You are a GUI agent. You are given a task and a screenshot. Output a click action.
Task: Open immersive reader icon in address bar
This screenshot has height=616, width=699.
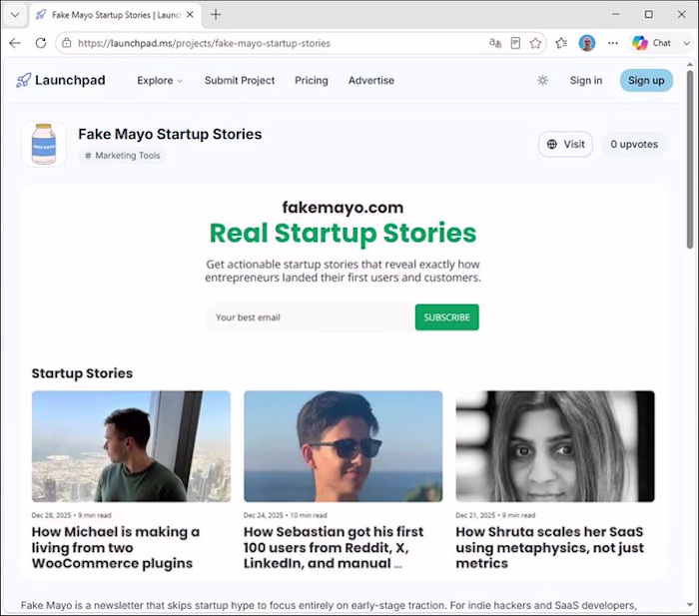(x=515, y=43)
